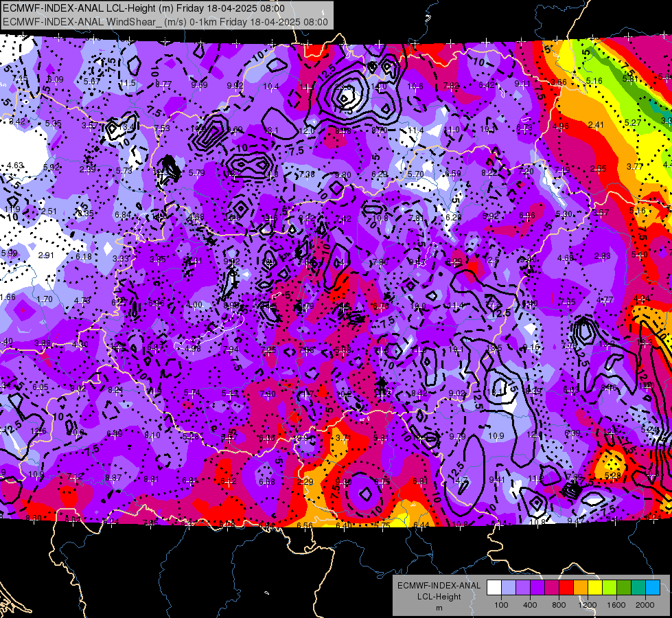Click the wind shear value 6.18
Screen dimensions: 672x618
[x=84, y=257]
